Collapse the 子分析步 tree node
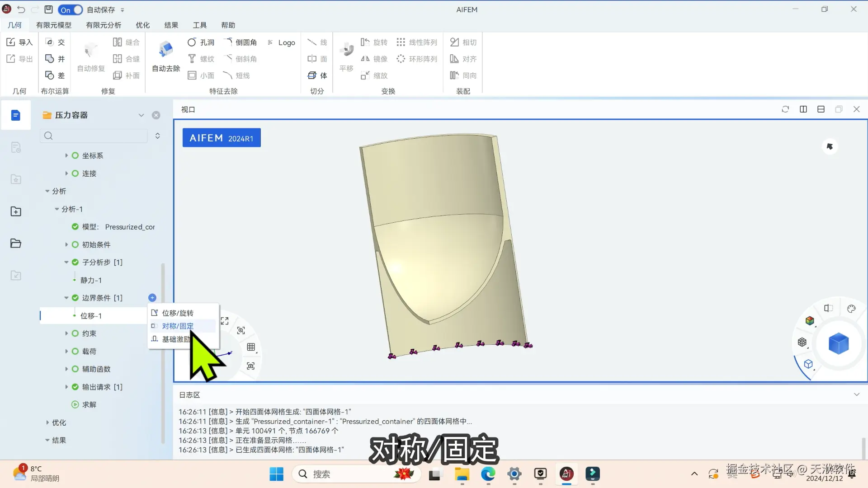The image size is (868, 488). tap(66, 262)
